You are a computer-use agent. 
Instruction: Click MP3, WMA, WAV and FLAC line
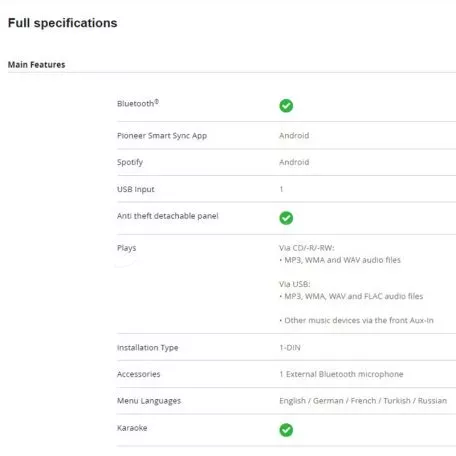click(x=351, y=296)
